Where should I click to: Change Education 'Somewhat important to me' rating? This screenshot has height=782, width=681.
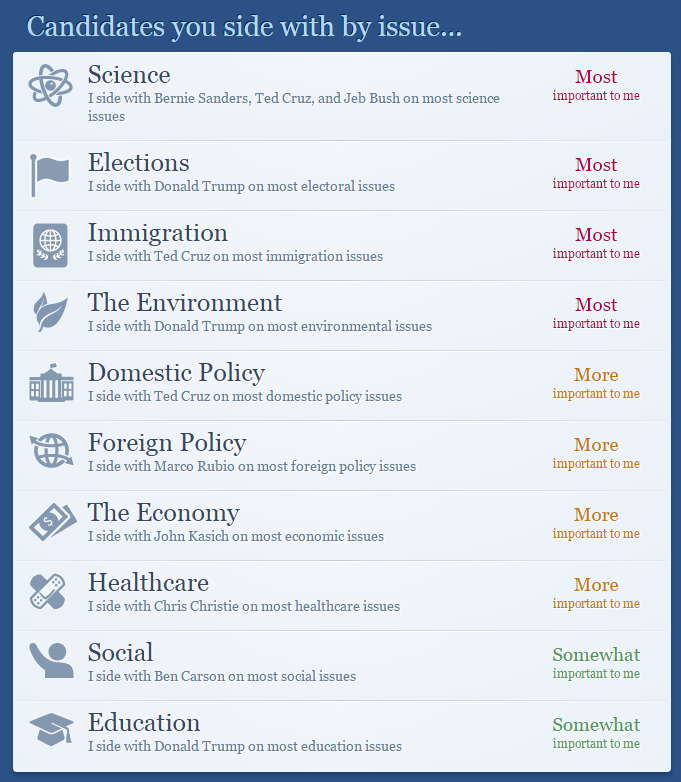[x=596, y=733]
